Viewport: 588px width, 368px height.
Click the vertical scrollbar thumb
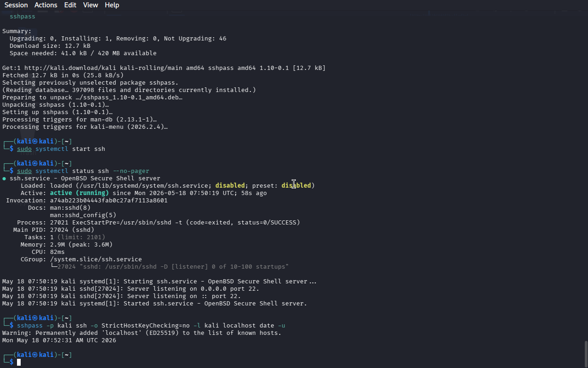pyautogui.click(x=586, y=354)
